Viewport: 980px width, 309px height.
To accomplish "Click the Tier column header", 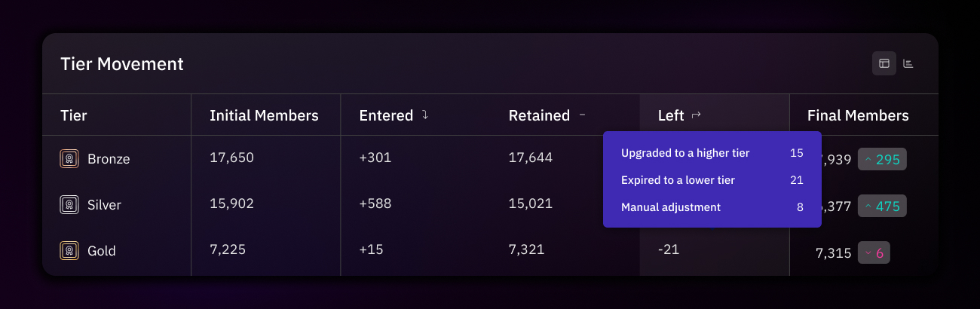I will (74, 115).
